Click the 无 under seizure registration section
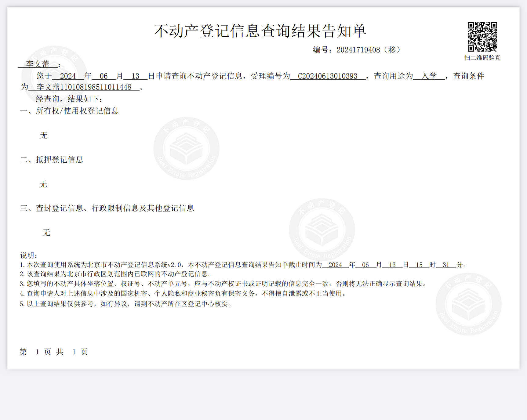 click(x=46, y=233)
